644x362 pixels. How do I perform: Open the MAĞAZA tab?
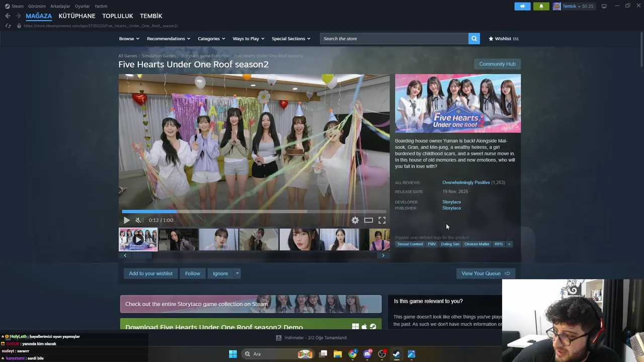(x=39, y=16)
